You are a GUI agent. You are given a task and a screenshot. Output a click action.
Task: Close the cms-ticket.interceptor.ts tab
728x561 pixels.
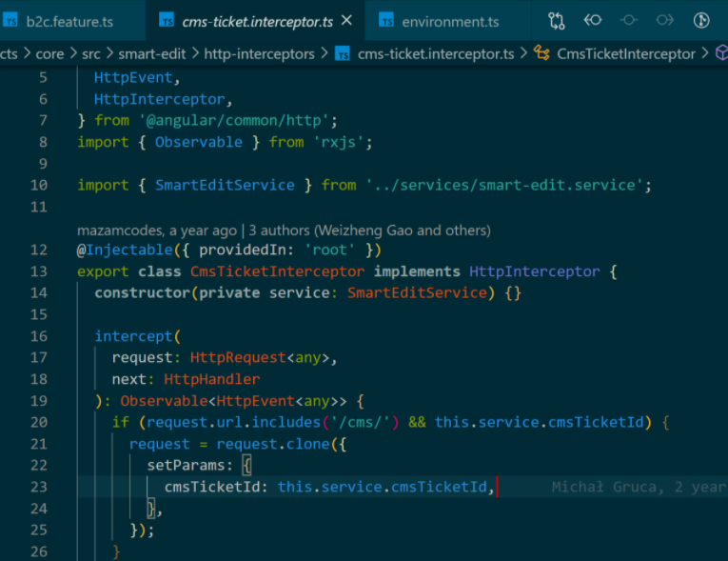pyautogui.click(x=346, y=20)
